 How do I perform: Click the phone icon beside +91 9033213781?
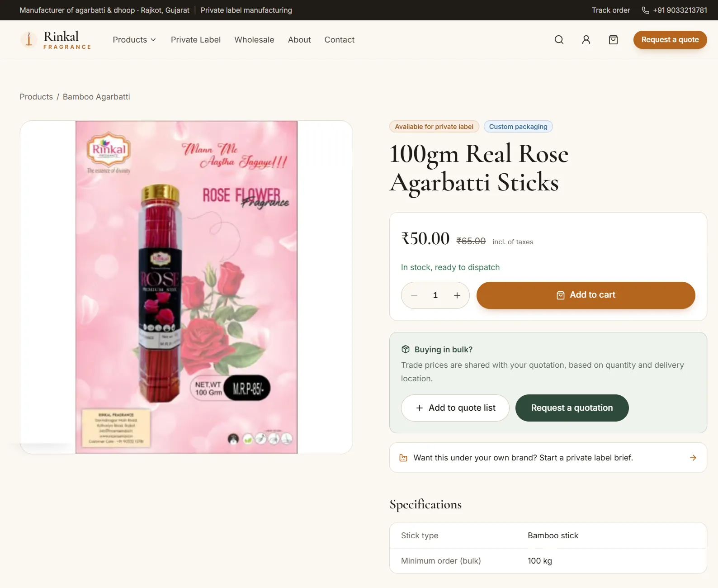pyautogui.click(x=645, y=10)
